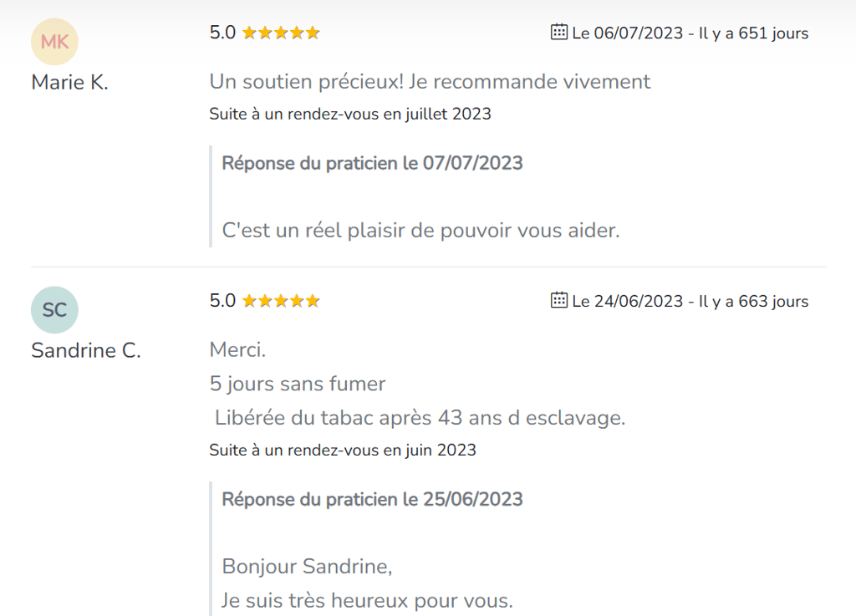The height and width of the screenshot is (616, 856).
Task: Click the MK avatar circle
Action: click(54, 42)
